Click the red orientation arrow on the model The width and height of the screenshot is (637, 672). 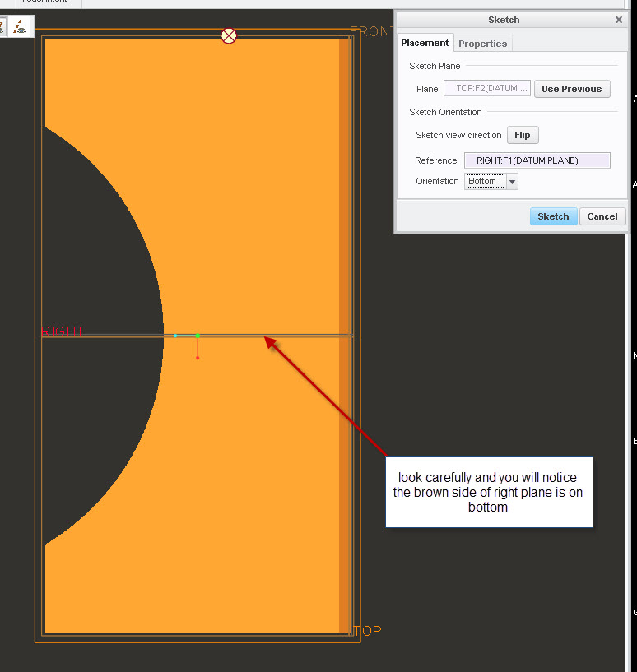(x=198, y=346)
